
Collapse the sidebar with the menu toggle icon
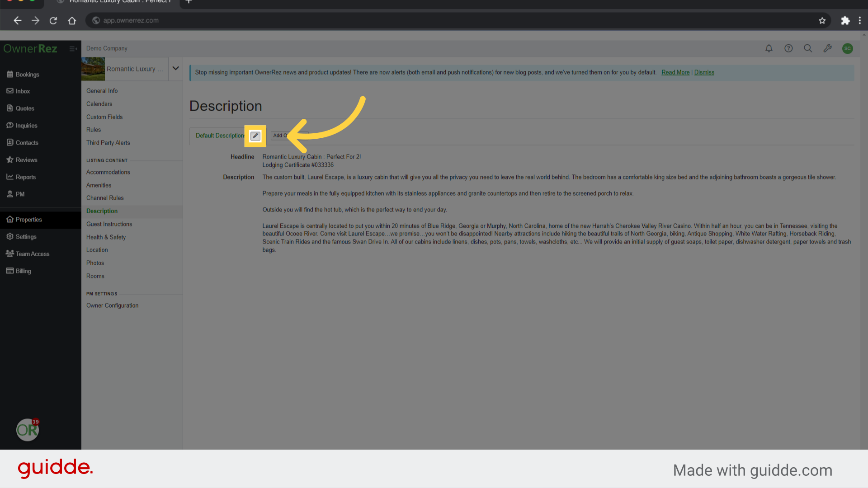[x=73, y=49]
